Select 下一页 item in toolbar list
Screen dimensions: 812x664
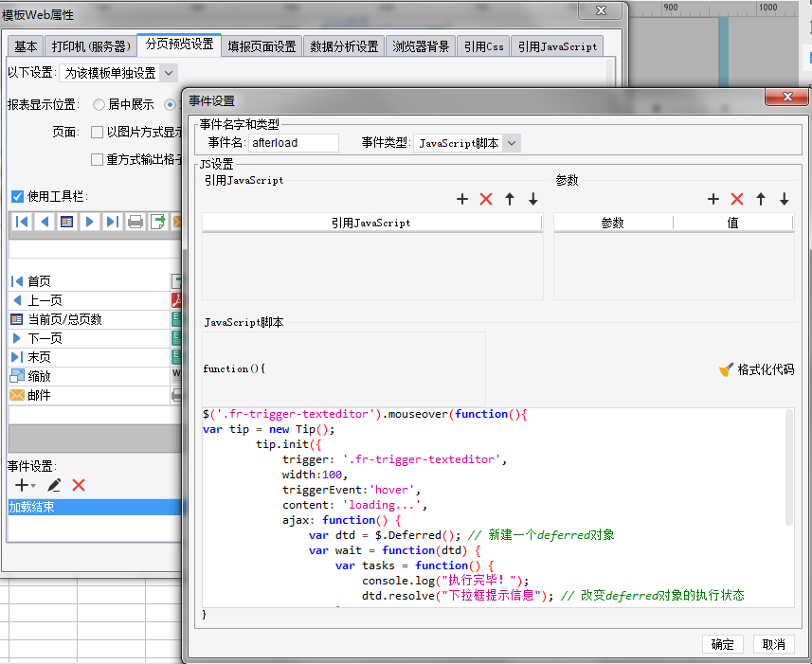click(90, 338)
